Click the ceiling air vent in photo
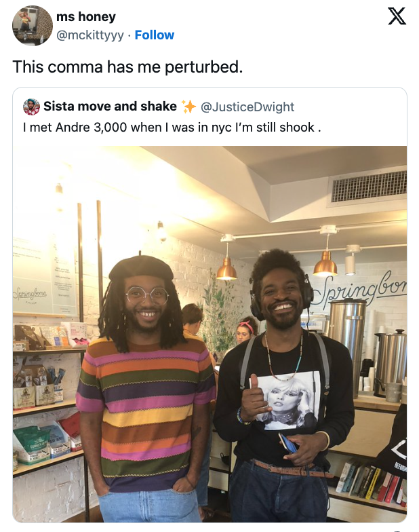Screen dimensions: 419x532 pyautogui.click(x=369, y=187)
